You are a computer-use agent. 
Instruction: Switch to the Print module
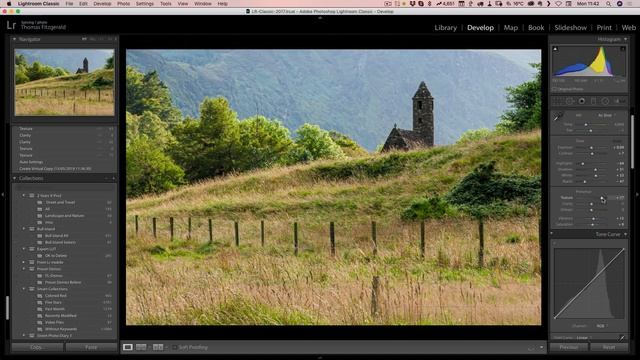coord(604,27)
